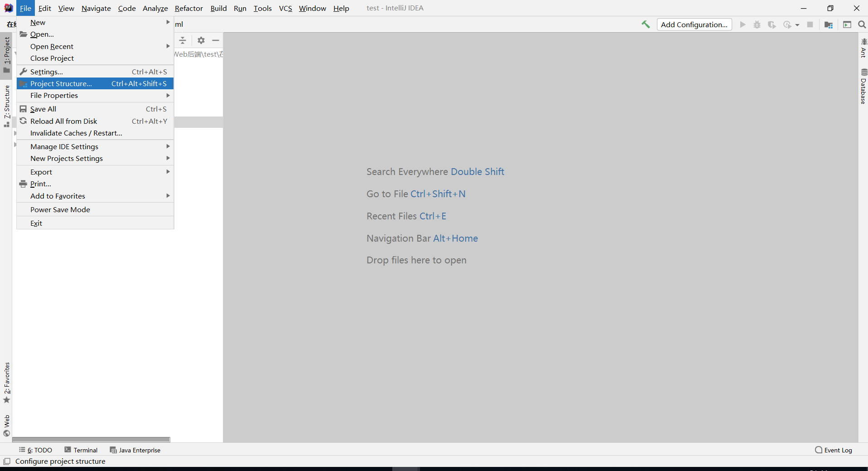This screenshot has width=868, height=471.
Task: Click the collapse-all icon in Project panel
Action: click(183, 40)
